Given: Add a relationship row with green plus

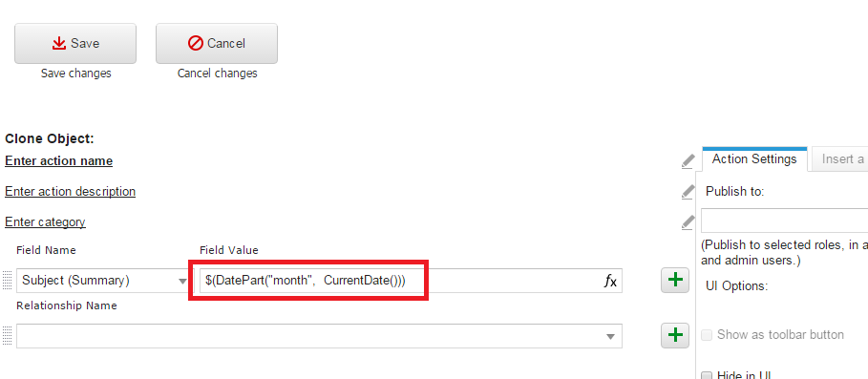Looking at the screenshot, I should coord(675,335).
